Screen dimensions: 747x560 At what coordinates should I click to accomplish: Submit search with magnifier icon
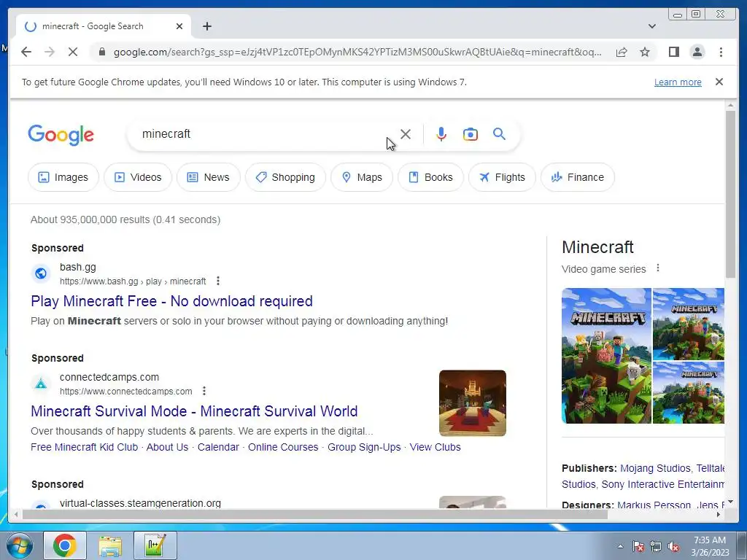tap(499, 134)
